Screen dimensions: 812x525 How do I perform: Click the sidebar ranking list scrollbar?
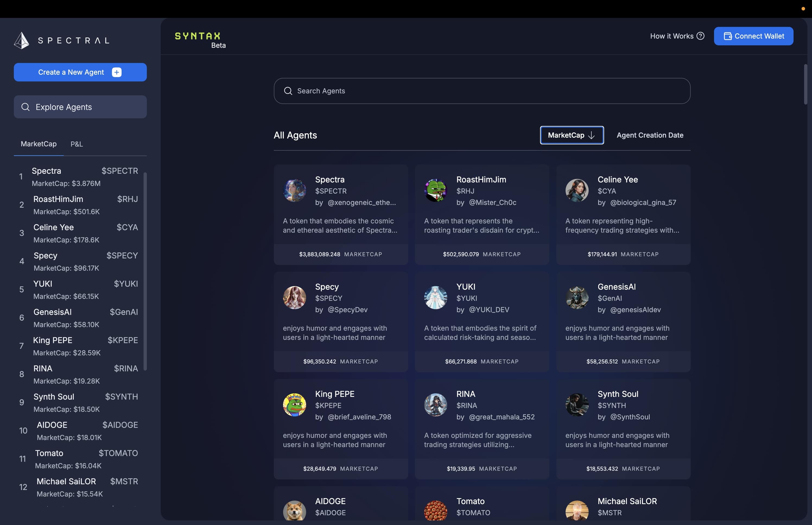click(x=145, y=271)
